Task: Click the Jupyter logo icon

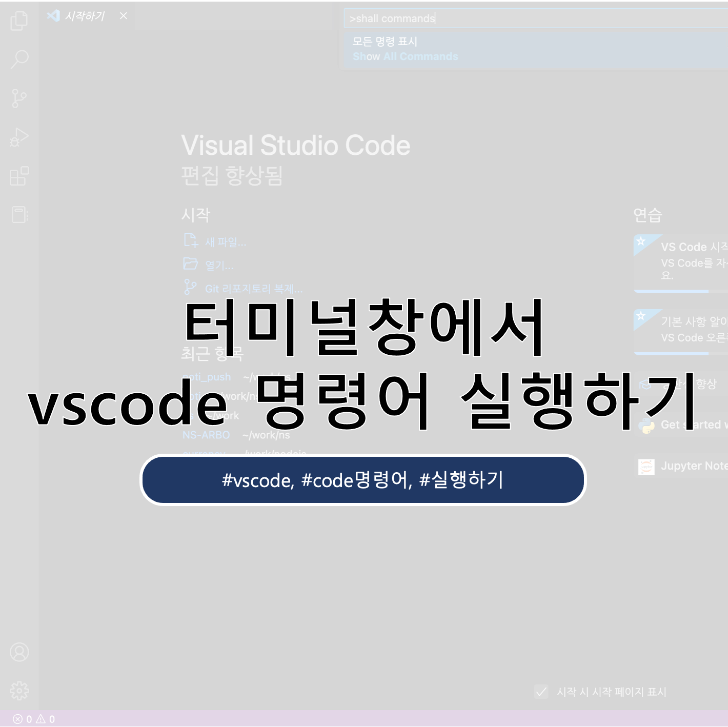Action: coord(646,467)
